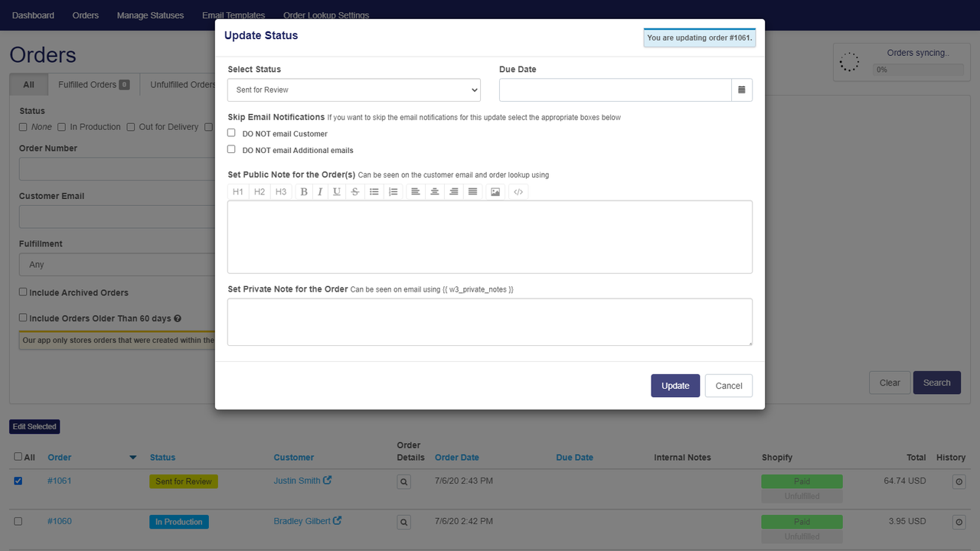Image resolution: width=980 pixels, height=551 pixels.
Task: Enable DO NOT email Customer
Action: click(231, 133)
